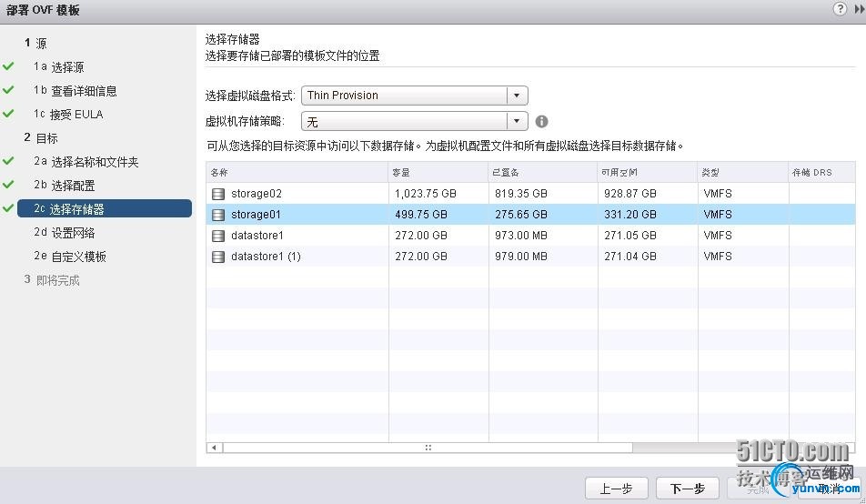Click the 819.35 GB provisioned cell
The image size is (866, 504).
(x=521, y=194)
